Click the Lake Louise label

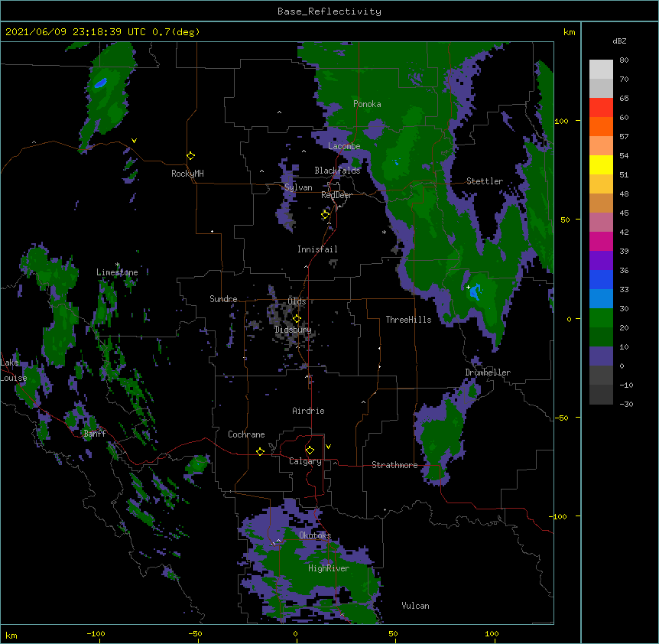tap(12, 370)
